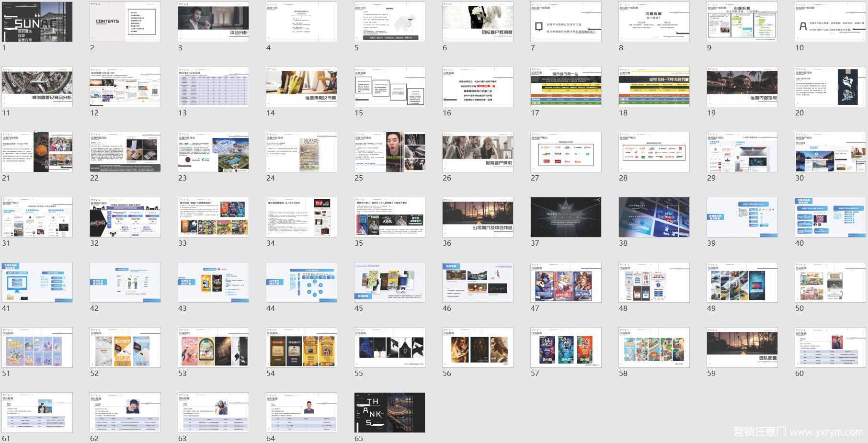The width and height of the screenshot is (868, 443).
Task: Select slide 4 thumbnail
Action: coord(302,22)
